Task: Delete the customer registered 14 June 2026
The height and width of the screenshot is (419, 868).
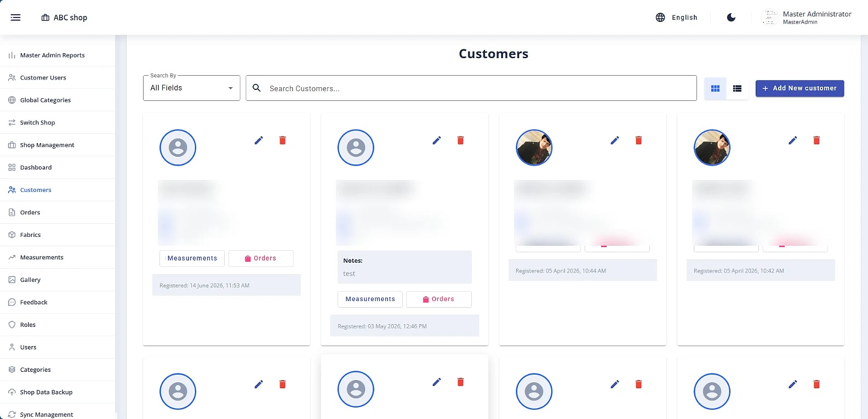Action: (283, 140)
